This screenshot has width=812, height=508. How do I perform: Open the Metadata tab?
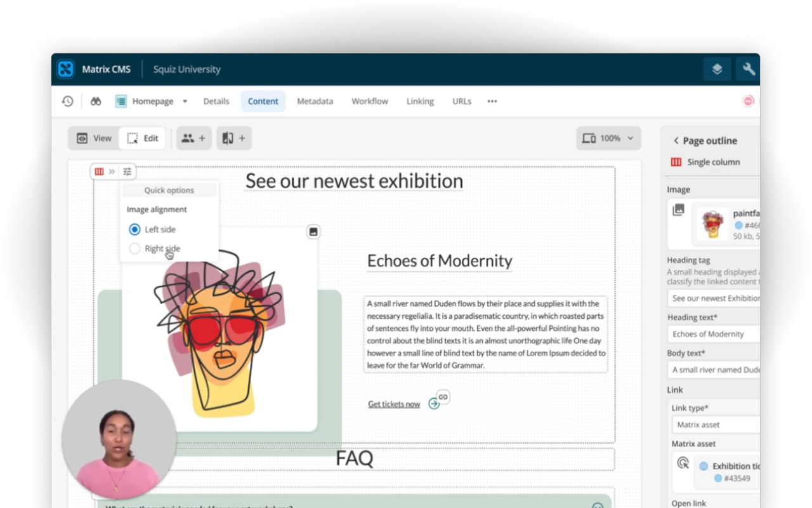tap(315, 101)
